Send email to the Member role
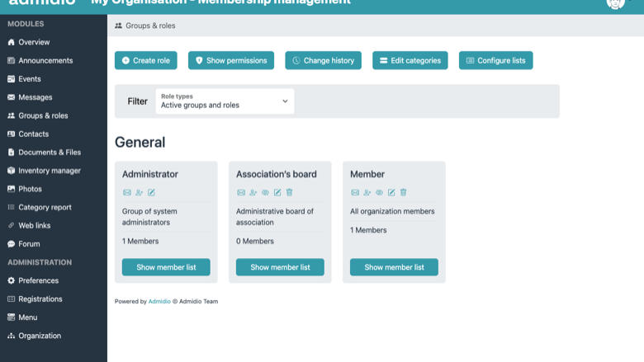The image size is (644, 362). pos(355,192)
